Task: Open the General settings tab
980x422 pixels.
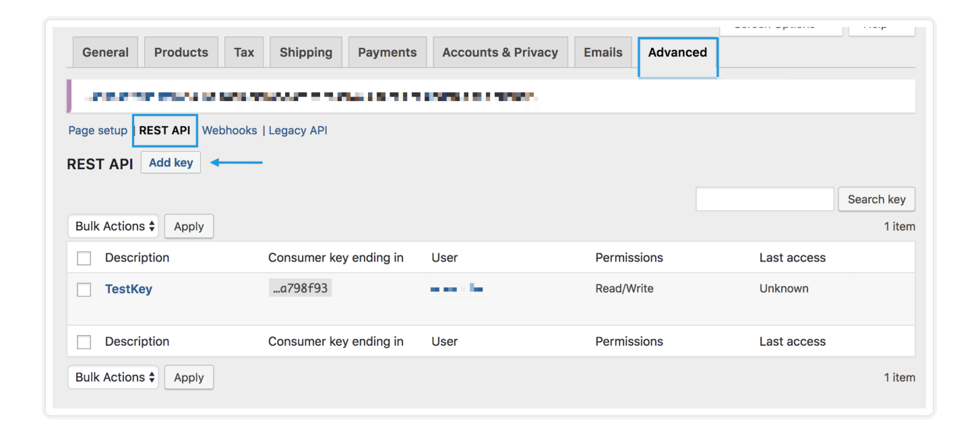Action: click(105, 52)
